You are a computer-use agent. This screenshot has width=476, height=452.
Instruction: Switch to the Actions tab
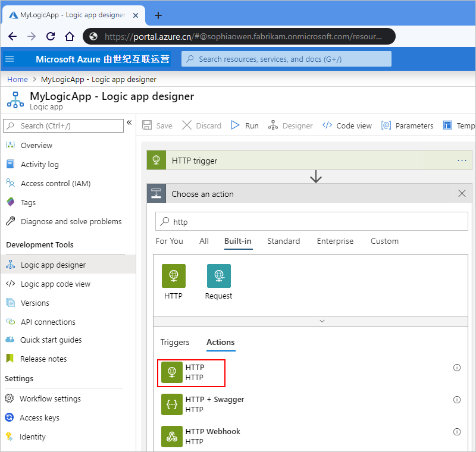[221, 342]
